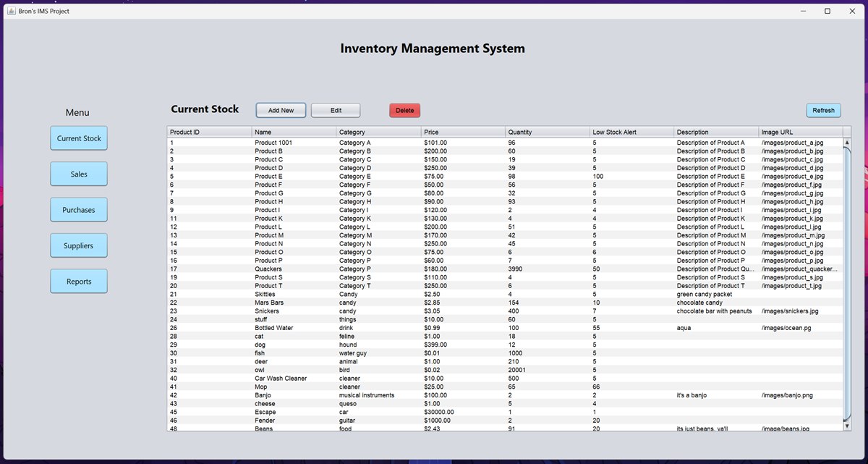Viewport: 868px width, 464px height.
Task: Select the Car Wash Cleaner row
Action: coord(505,378)
